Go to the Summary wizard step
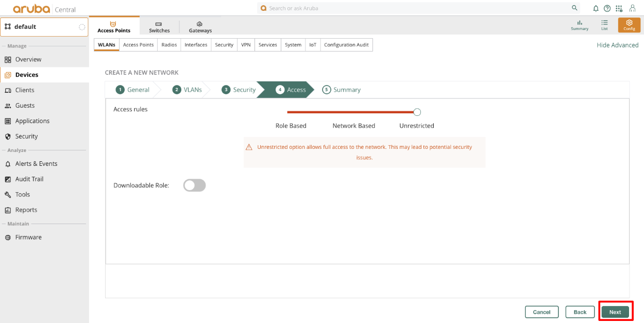This screenshot has height=323, width=644. 342,90
